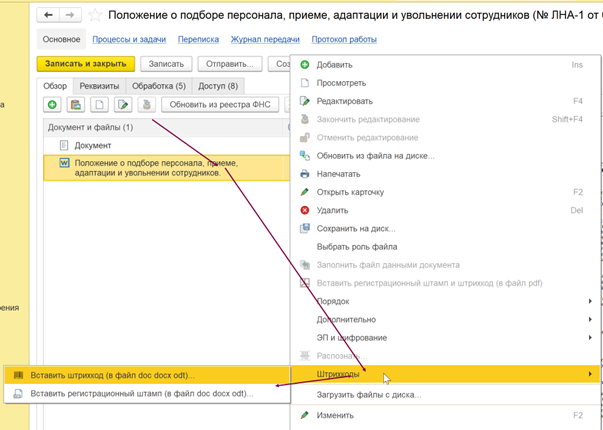Open the Обработка (5) tab
The height and width of the screenshot is (430, 603).
click(159, 86)
